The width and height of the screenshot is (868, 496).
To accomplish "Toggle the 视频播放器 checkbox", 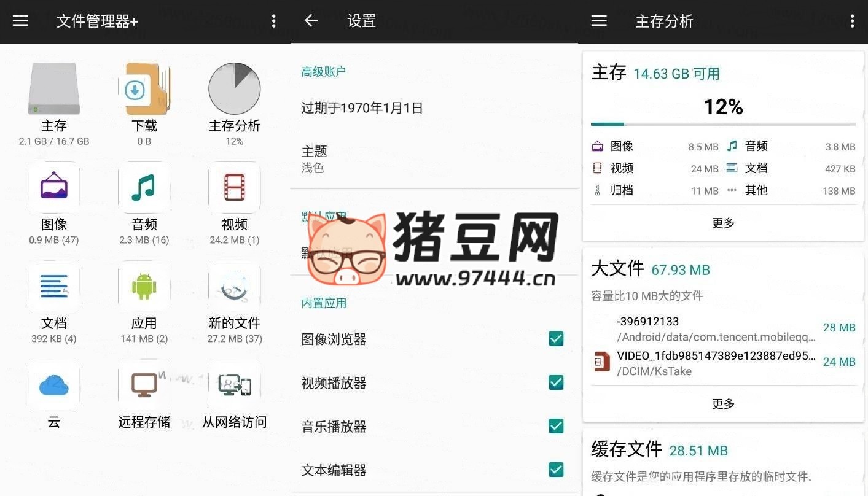I will [556, 382].
